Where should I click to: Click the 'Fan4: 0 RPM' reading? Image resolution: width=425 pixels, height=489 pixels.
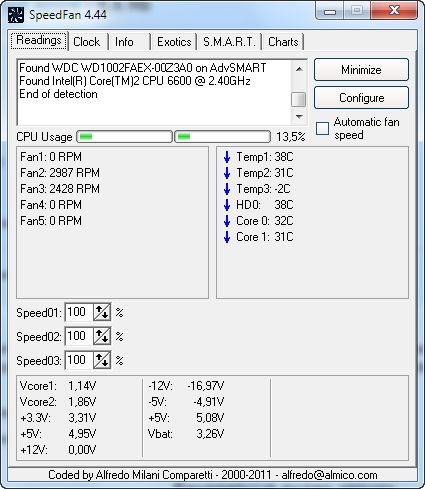(x=51, y=205)
